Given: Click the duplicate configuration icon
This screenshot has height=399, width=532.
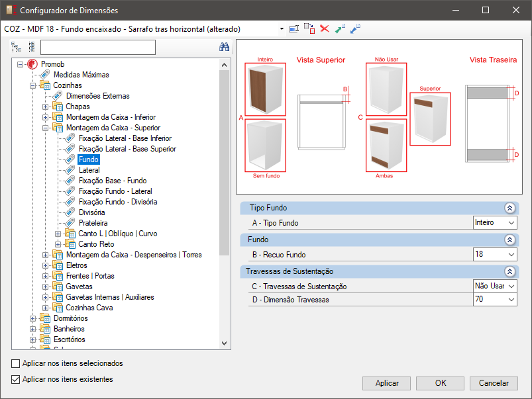Looking at the screenshot, I should [x=309, y=29].
